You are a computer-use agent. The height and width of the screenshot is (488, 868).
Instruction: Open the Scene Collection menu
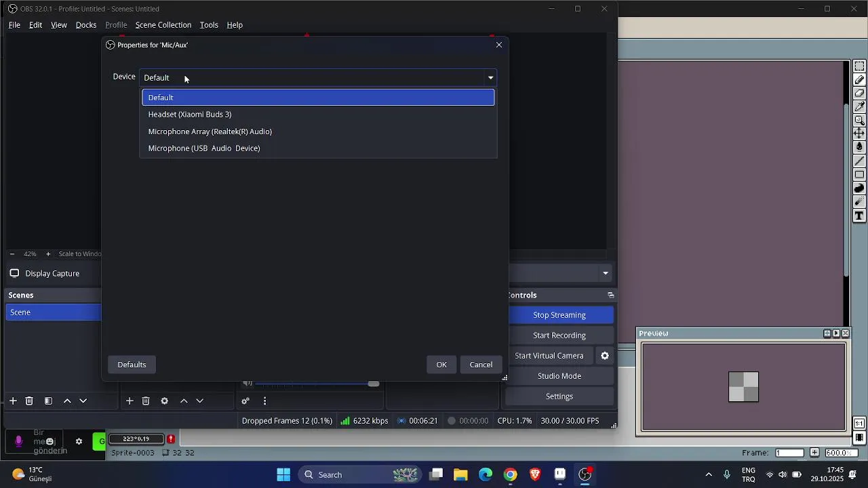coord(163,25)
